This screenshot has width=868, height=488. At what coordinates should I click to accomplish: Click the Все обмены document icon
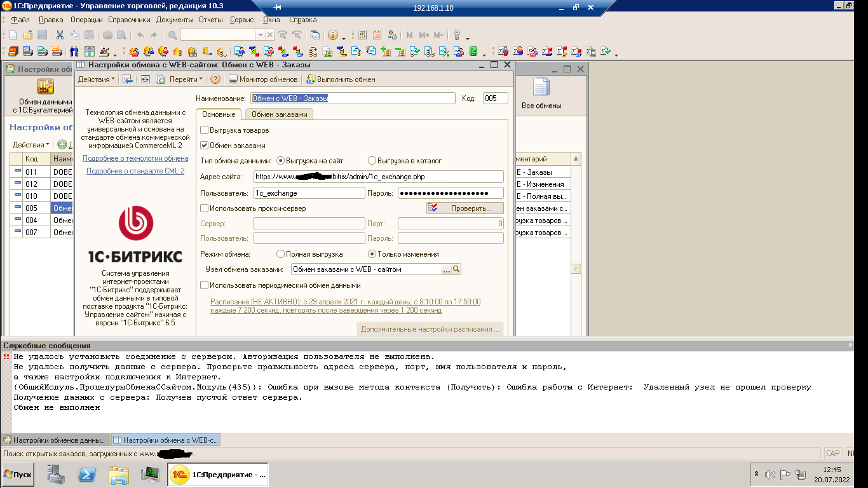(541, 87)
